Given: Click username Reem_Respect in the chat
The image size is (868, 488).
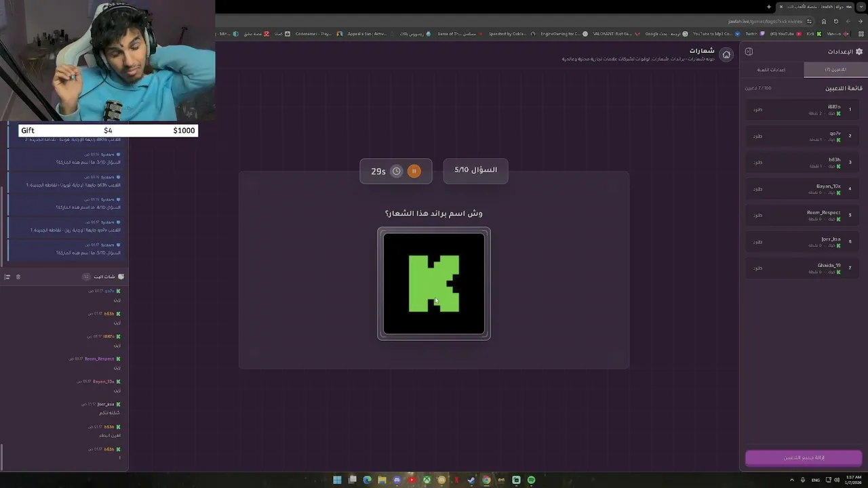Looking at the screenshot, I should (x=99, y=359).
